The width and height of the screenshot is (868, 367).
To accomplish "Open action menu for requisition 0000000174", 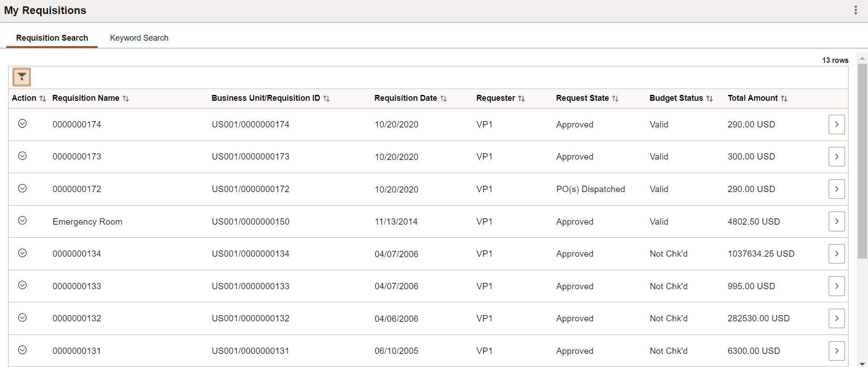I will point(22,123).
